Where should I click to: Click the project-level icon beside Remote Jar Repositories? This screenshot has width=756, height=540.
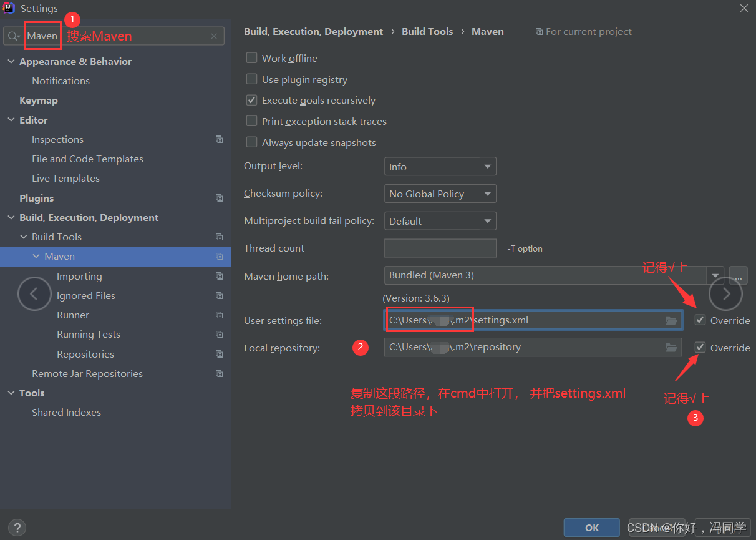coord(219,373)
